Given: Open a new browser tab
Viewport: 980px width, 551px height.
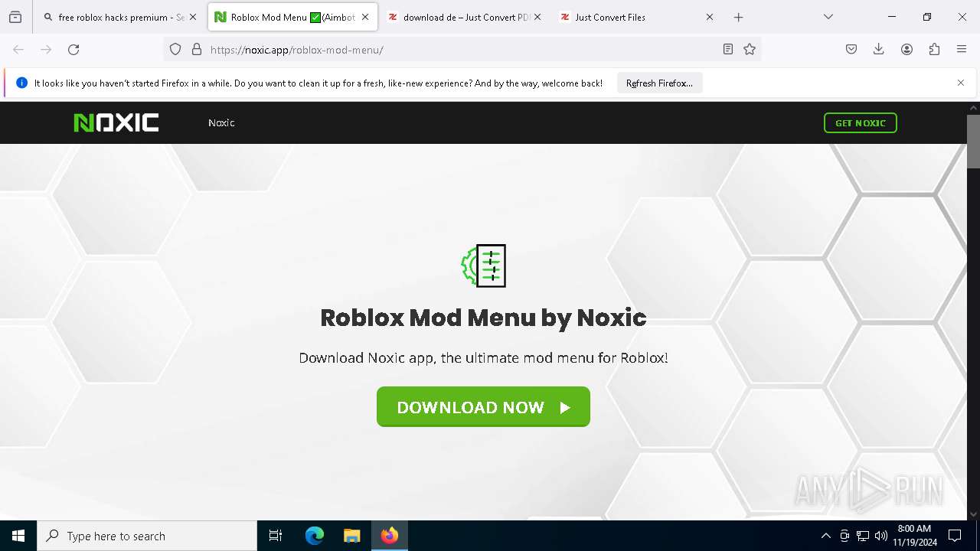Looking at the screenshot, I should 738,17.
